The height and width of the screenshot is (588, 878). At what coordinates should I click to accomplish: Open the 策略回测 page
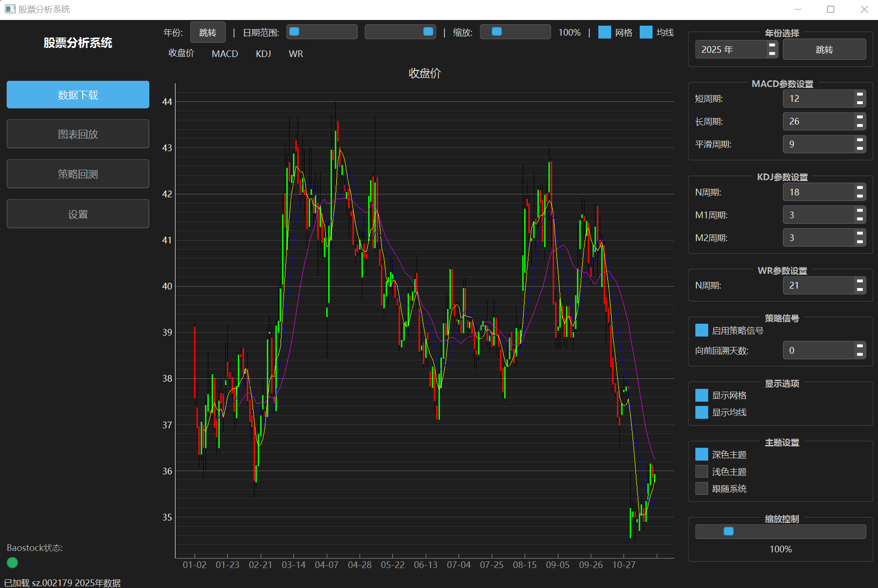[x=78, y=174]
